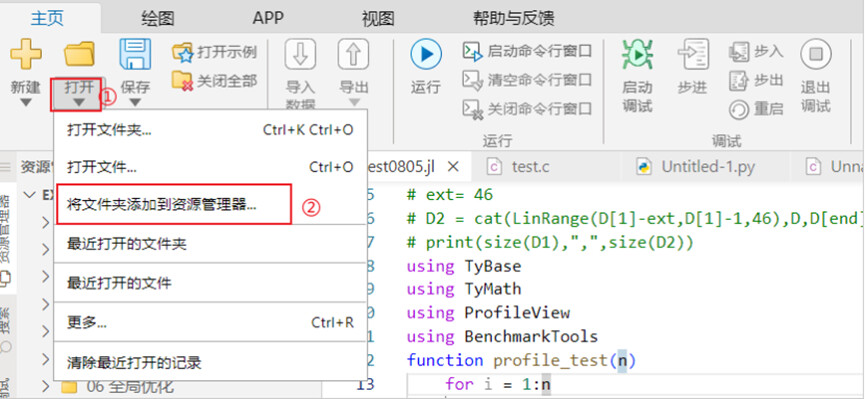Expand the 06 全局优化 folder

47,387
